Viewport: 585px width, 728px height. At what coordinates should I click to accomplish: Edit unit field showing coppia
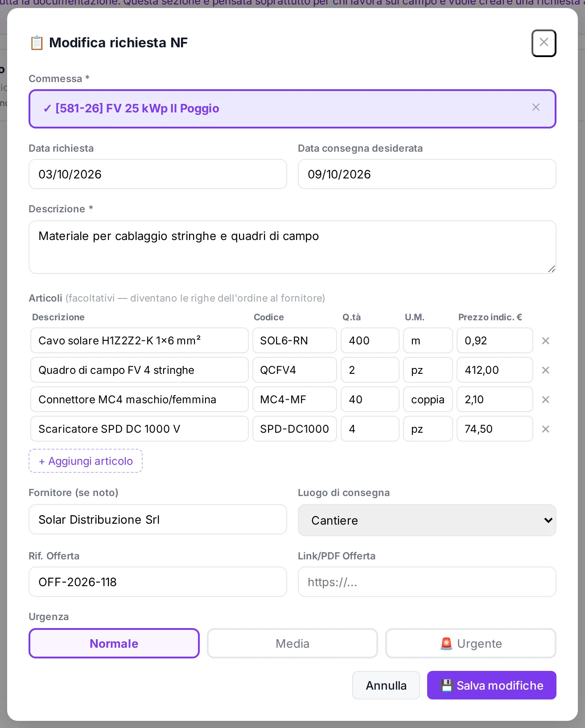[x=428, y=400]
